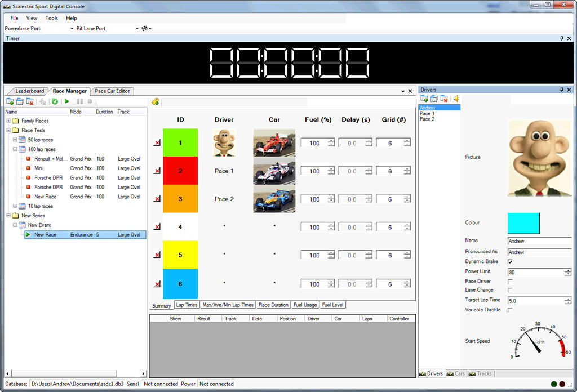577x392 pixels.
Task: Click the yellow add-tag icon above grid
Action: [156, 101]
